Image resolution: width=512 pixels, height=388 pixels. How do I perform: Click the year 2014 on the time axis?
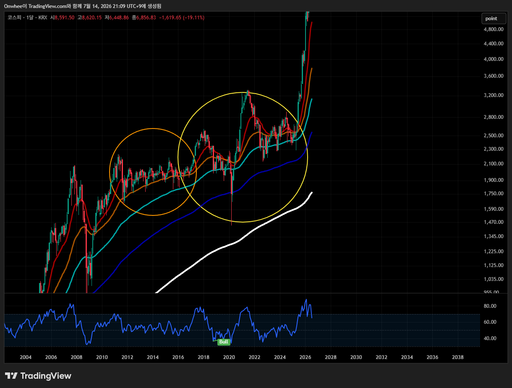tap(153, 357)
